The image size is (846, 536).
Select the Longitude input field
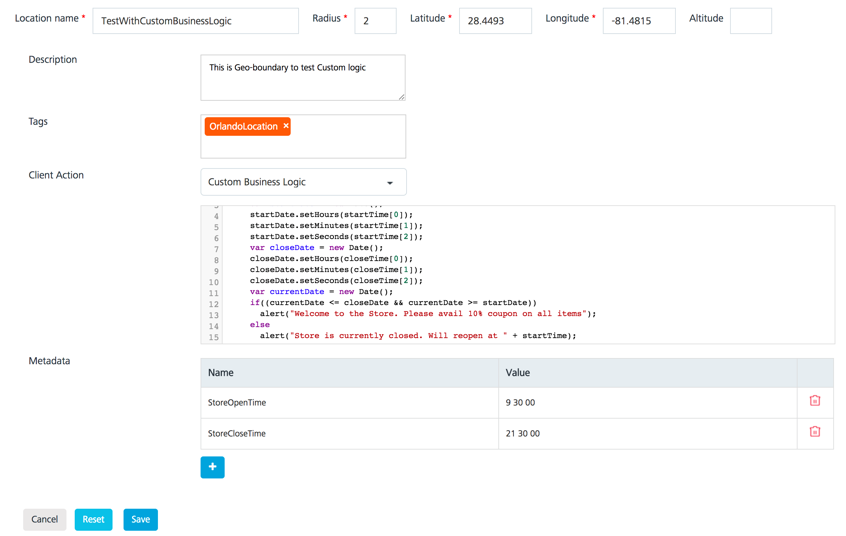click(x=638, y=21)
